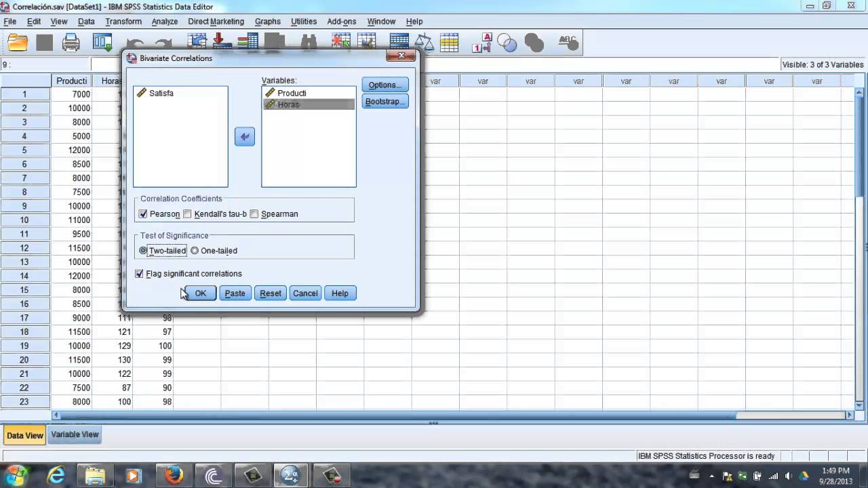Click the Insert cases icon
Viewport: 868px width, 488px height.
(x=341, y=41)
